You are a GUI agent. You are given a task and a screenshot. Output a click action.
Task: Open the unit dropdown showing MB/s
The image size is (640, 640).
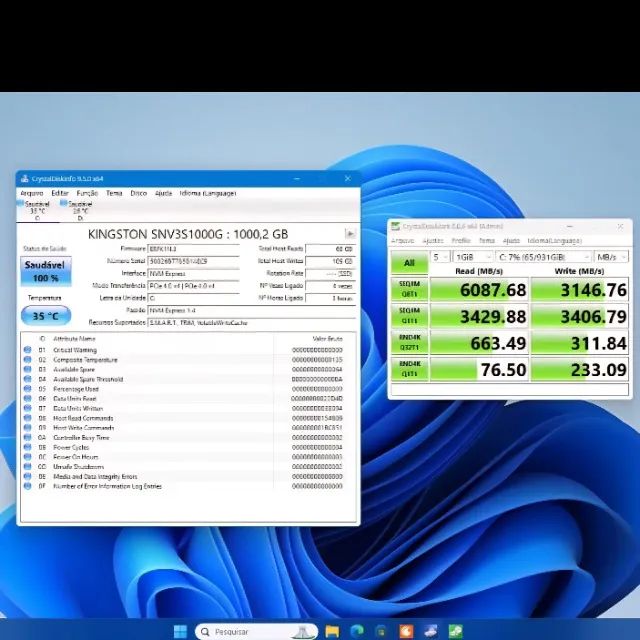611,257
